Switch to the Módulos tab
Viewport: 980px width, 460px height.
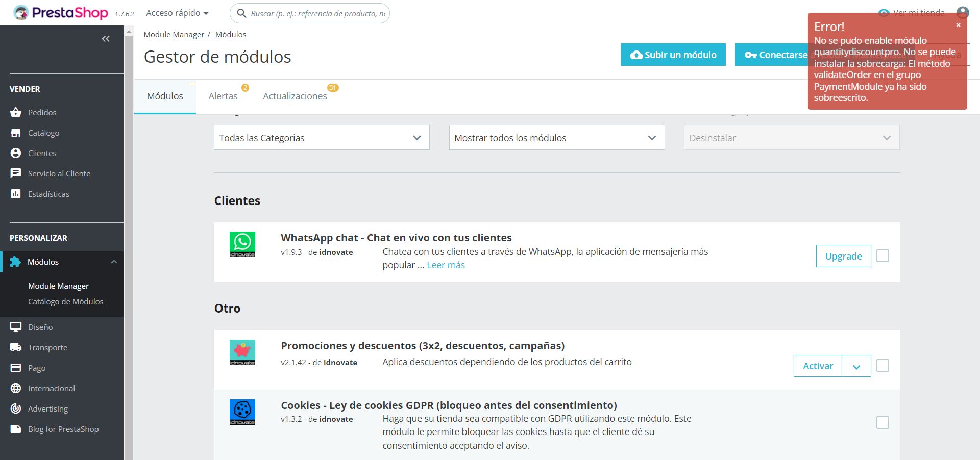click(165, 96)
